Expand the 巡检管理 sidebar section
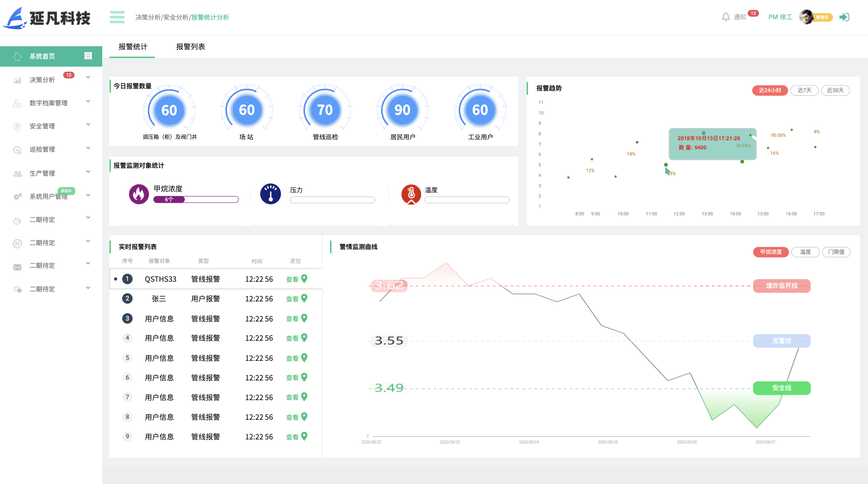This screenshot has width=868, height=484. 42,149
